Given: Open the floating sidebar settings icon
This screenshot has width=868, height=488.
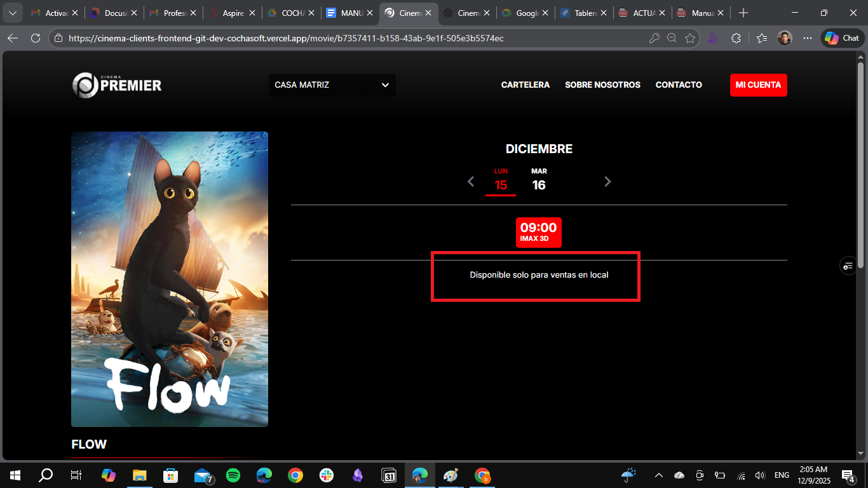Looking at the screenshot, I should (848, 266).
